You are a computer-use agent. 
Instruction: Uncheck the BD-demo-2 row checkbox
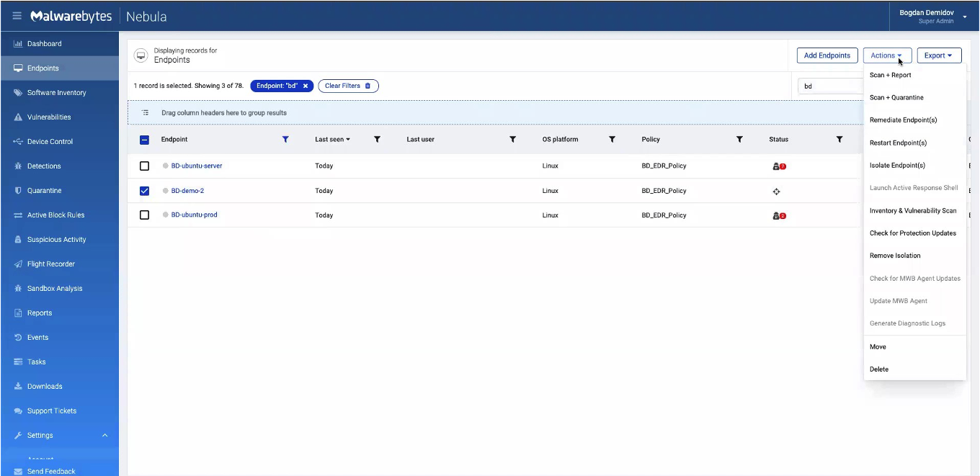pos(144,191)
